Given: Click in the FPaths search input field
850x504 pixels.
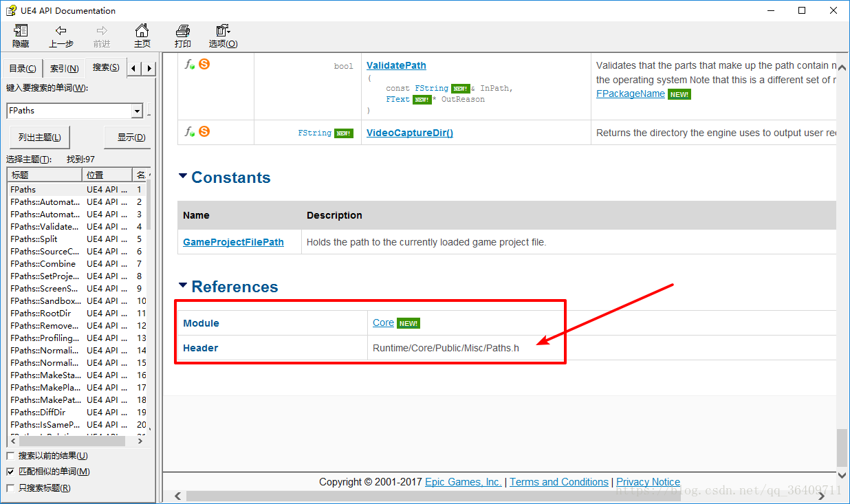Looking at the screenshot, I should pyautogui.click(x=69, y=111).
